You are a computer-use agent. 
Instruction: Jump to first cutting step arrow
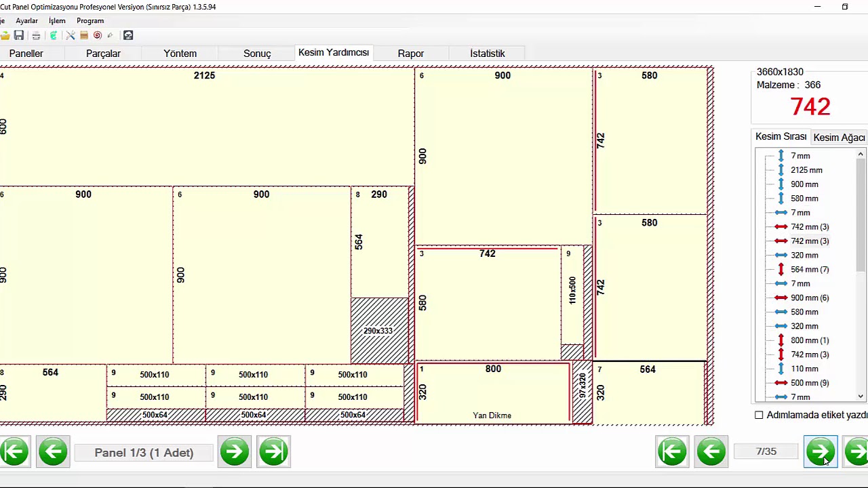pos(672,451)
